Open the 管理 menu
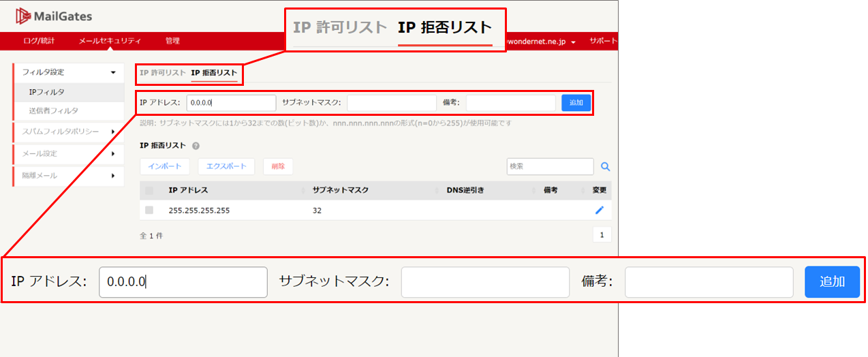 (x=172, y=41)
